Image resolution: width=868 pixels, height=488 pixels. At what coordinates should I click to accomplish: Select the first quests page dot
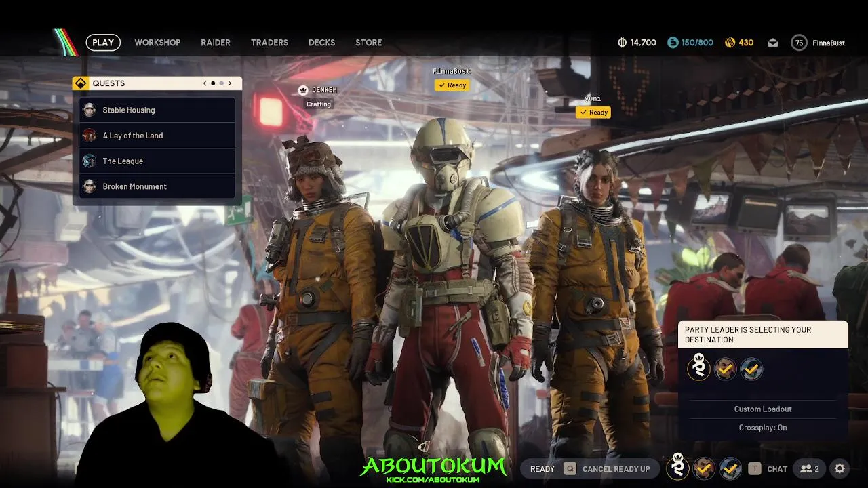coord(213,83)
